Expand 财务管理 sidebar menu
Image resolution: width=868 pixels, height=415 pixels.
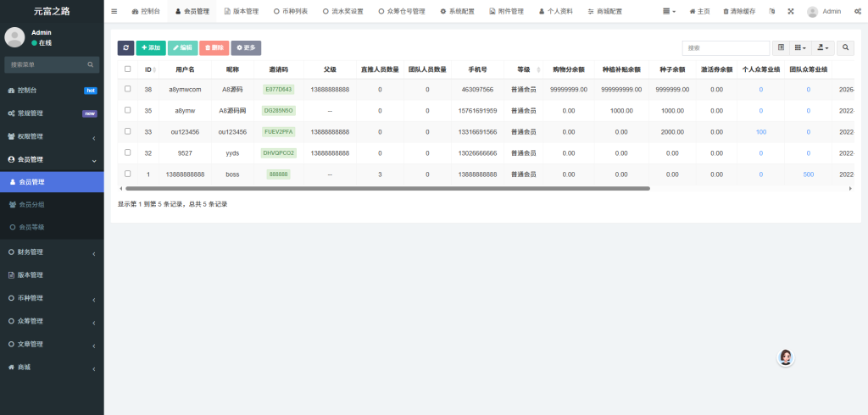coord(52,252)
